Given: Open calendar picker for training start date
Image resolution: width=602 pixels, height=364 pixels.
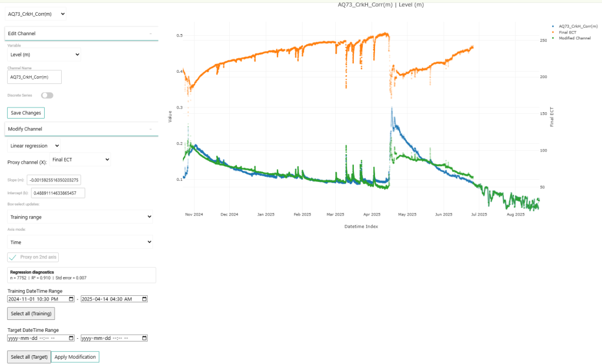Looking at the screenshot, I should pos(72,299).
